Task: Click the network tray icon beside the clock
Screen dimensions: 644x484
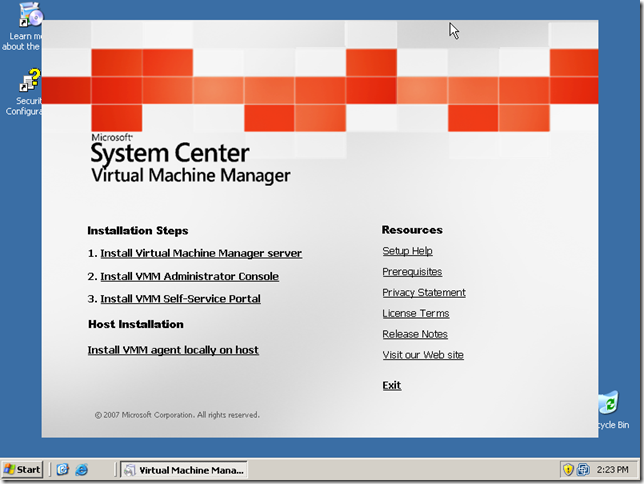Action: pos(583,469)
